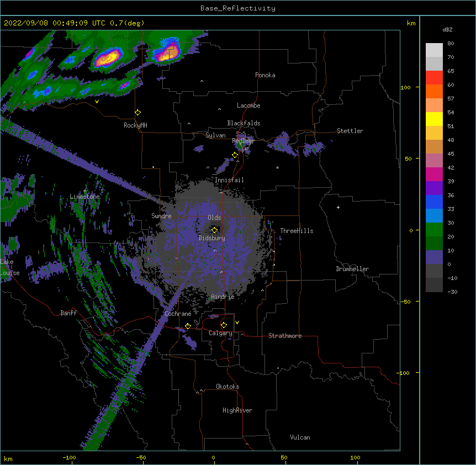Click the Sylvan label
Image resolution: width=476 pixels, height=465 pixels.
tap(215, 135)
